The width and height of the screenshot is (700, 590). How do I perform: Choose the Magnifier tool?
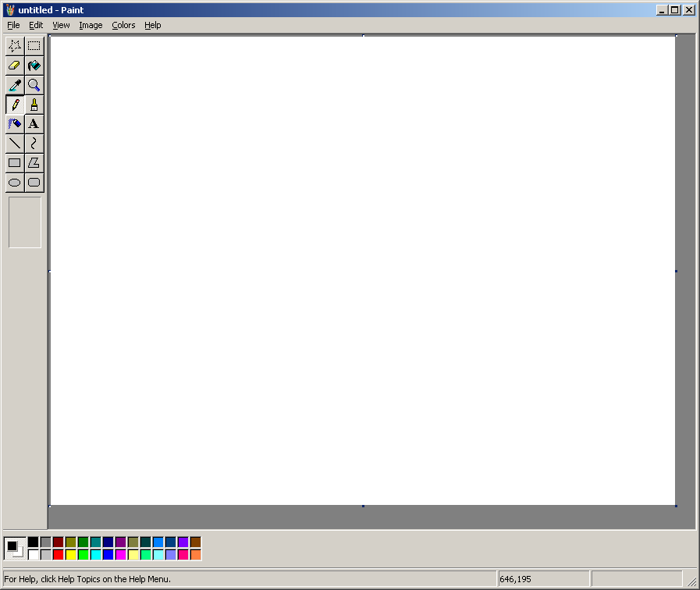pos(34,85)
